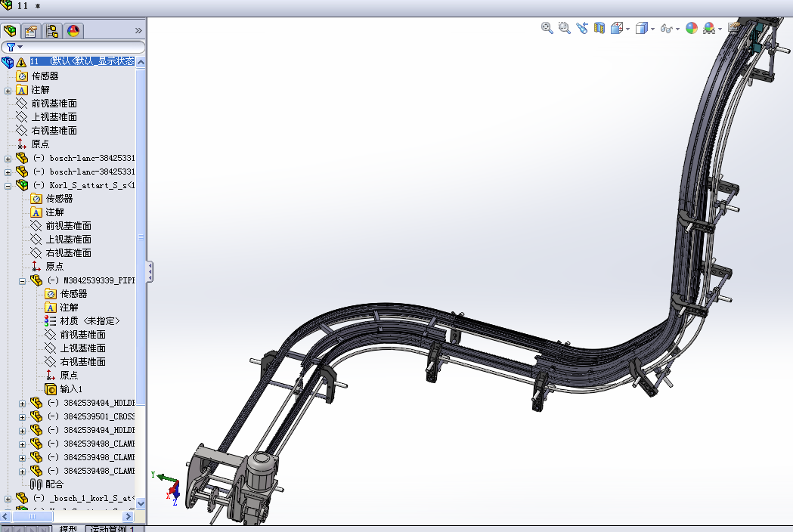Expand the second 3842539494_HOLDE part
The width and height of the screenshot is (793, 532).
tap(22, 431)
